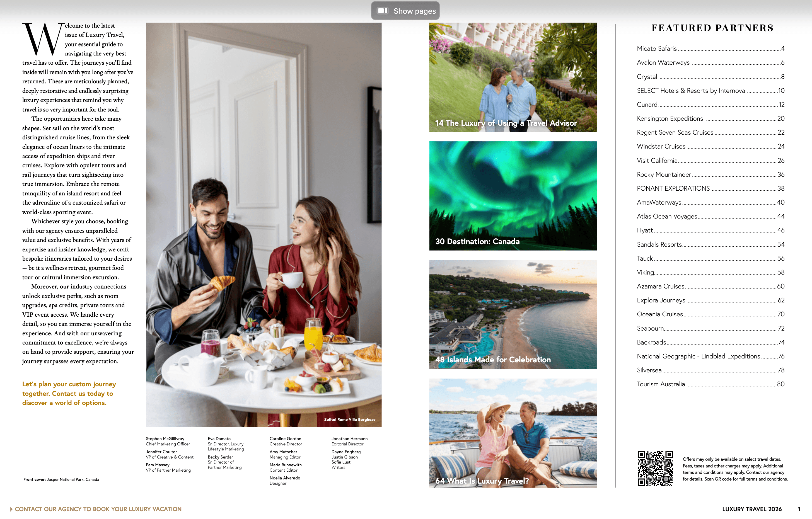The height and width of the screenshot is (519, 812).
Task: Click Becky Serdar credit
Action: [224, 462]
